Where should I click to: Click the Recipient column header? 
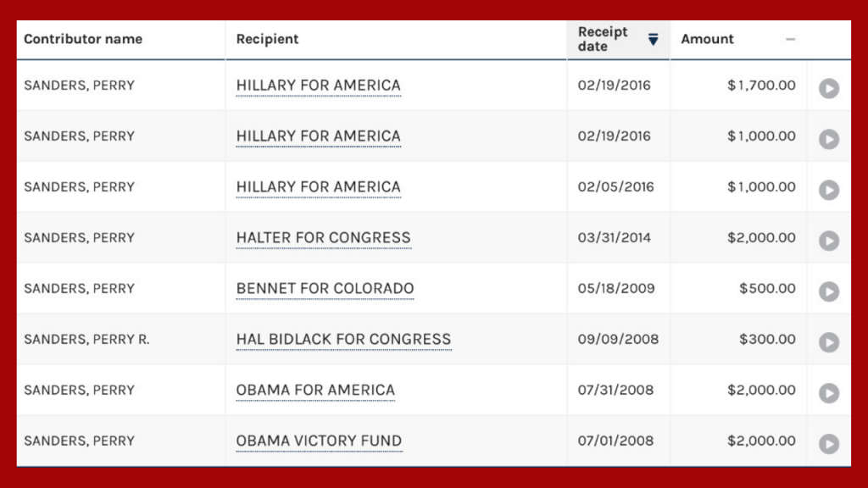(267, 39)
